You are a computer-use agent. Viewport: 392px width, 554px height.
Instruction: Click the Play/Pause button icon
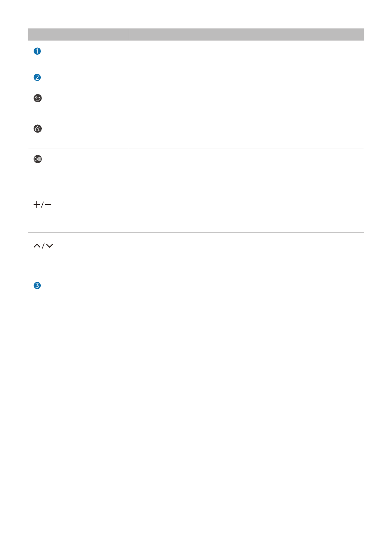coord(38,159)
